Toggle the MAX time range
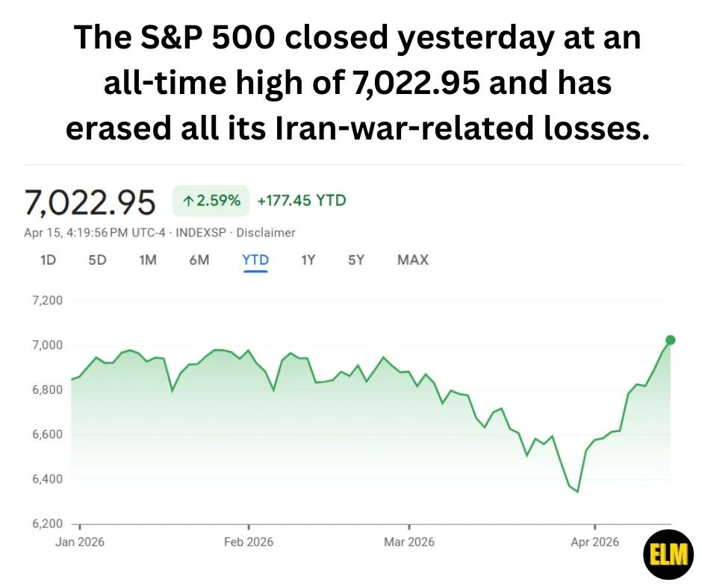Image resolution: width=702 pixels, height=588 pixels. coord(412,260)
